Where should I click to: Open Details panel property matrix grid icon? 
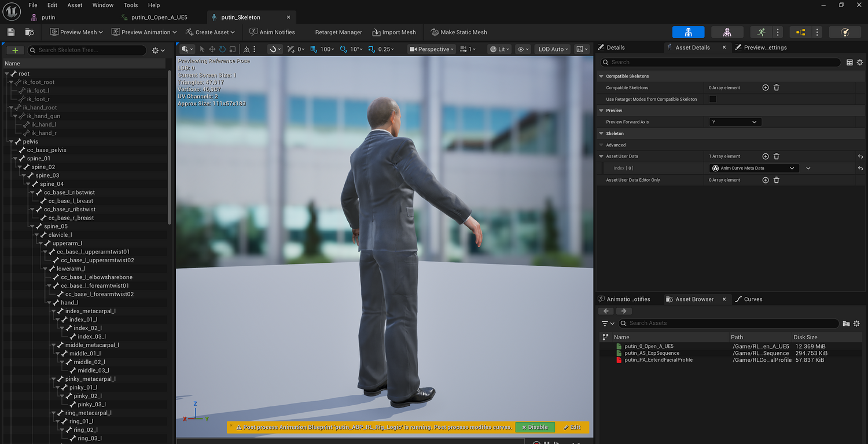849,63
